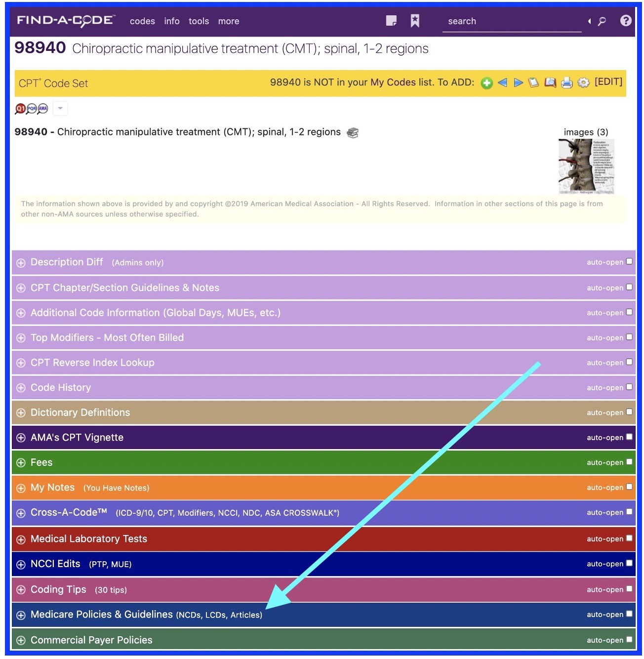
Task: Toggle auto-open for Medical Laboratory Tests
Action: [629, 538]
